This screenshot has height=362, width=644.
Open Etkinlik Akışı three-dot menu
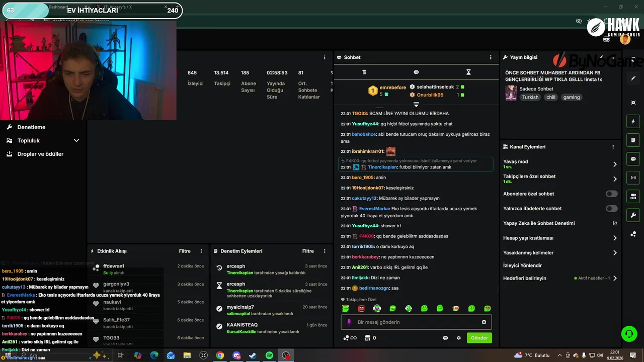pos(201,251)
